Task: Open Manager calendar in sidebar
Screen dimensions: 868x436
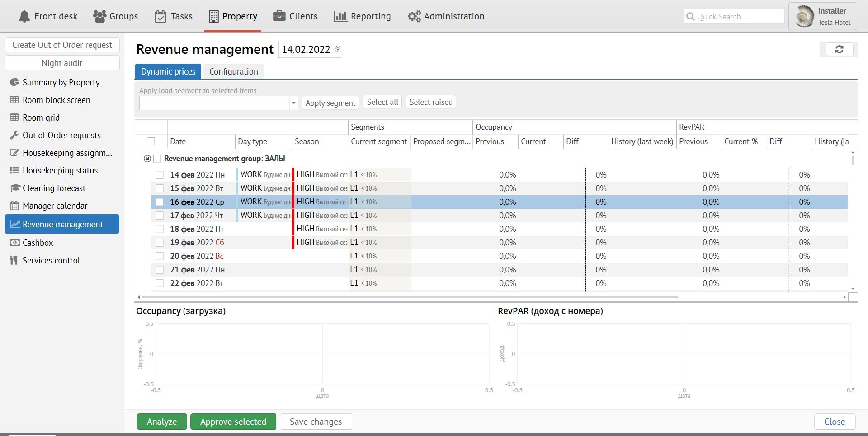Action: coord(55,206)
